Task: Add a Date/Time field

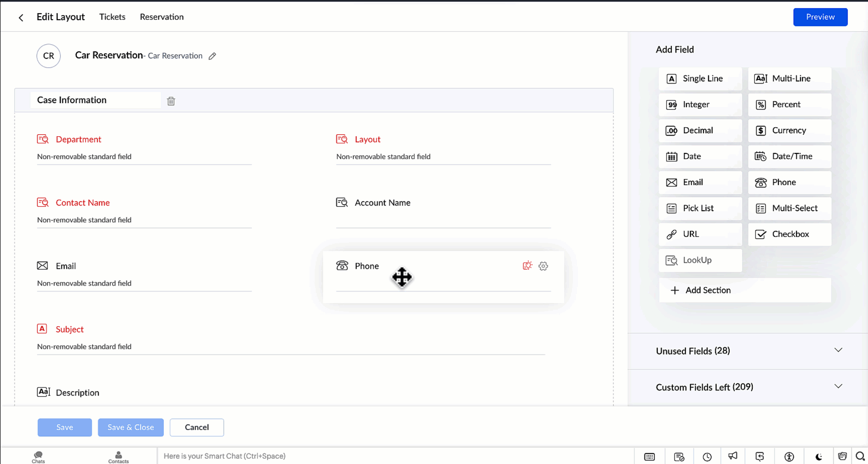Action: [790, 156]
